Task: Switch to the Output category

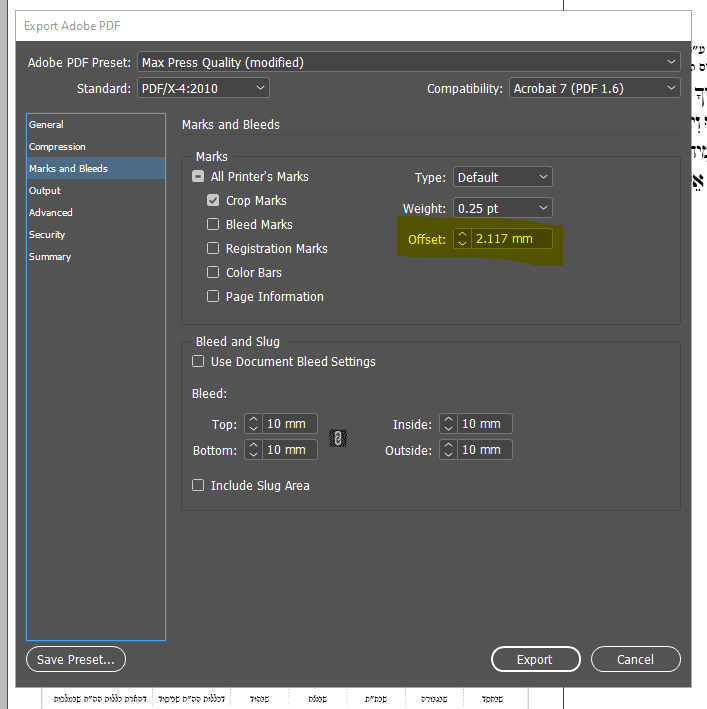Action: [45, 191]
